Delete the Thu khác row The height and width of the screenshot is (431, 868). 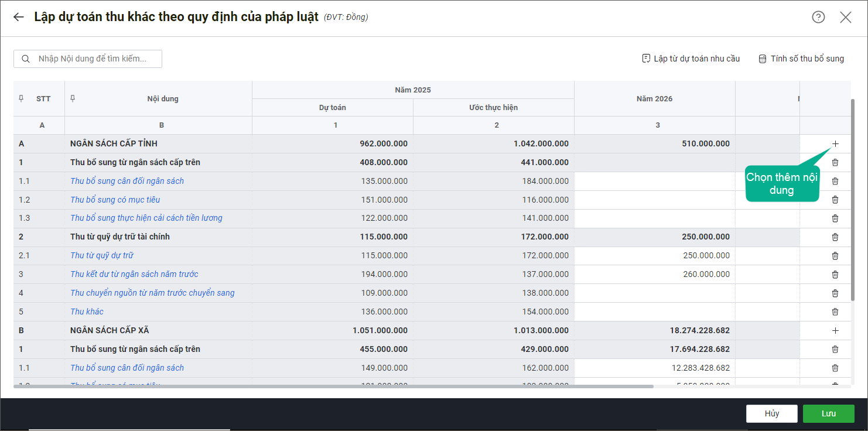(x=835, y=312)
